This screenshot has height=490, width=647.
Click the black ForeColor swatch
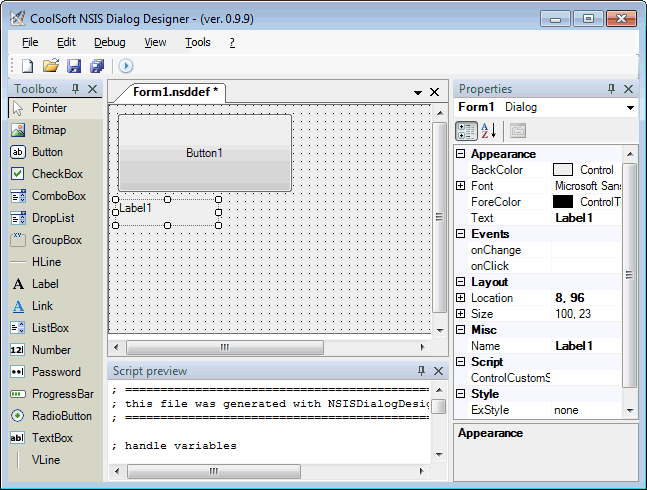tap(563, 202)
